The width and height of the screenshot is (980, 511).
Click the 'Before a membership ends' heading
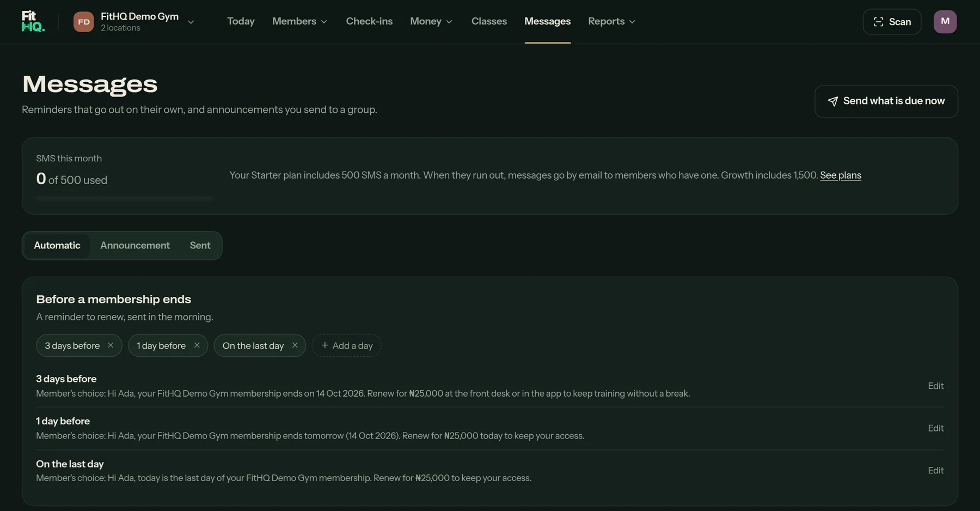(x=113, y=299)
